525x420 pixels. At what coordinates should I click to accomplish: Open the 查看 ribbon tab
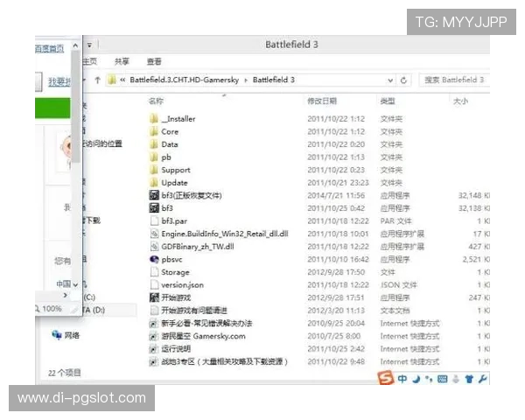pyautogui.click(x=154, y=61)
